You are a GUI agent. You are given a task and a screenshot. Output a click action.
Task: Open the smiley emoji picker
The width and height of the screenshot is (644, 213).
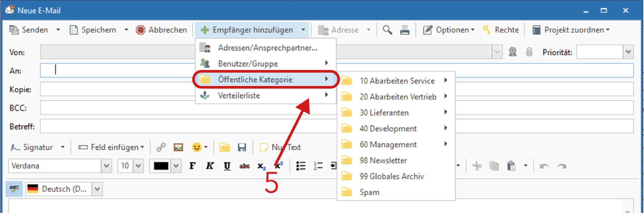point(200,147)
